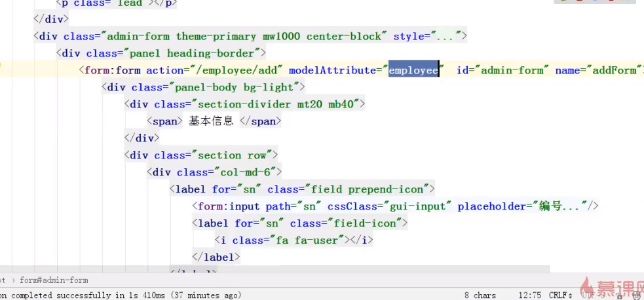Screen dimensions: 644x300
Task: Toggle the read-only lock icon in status bar
Action: [x=618, y=295]
